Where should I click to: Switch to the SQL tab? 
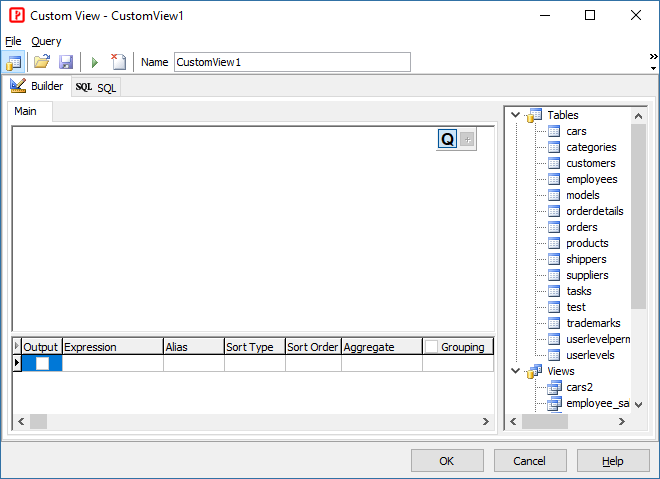[96, 87]
